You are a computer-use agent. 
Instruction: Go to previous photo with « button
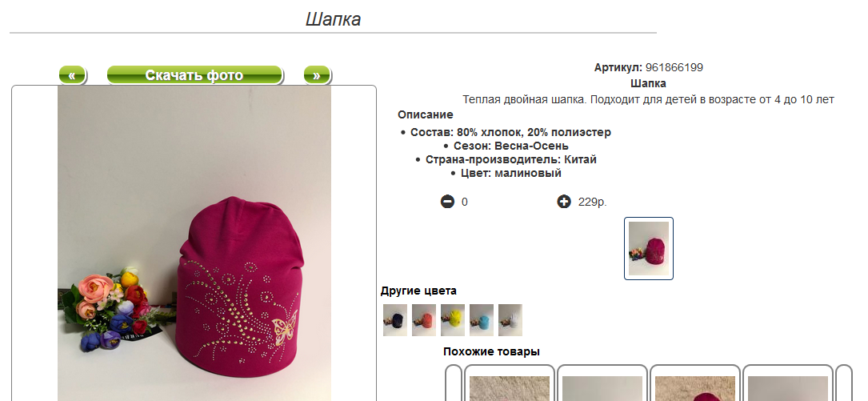(73, 74)
